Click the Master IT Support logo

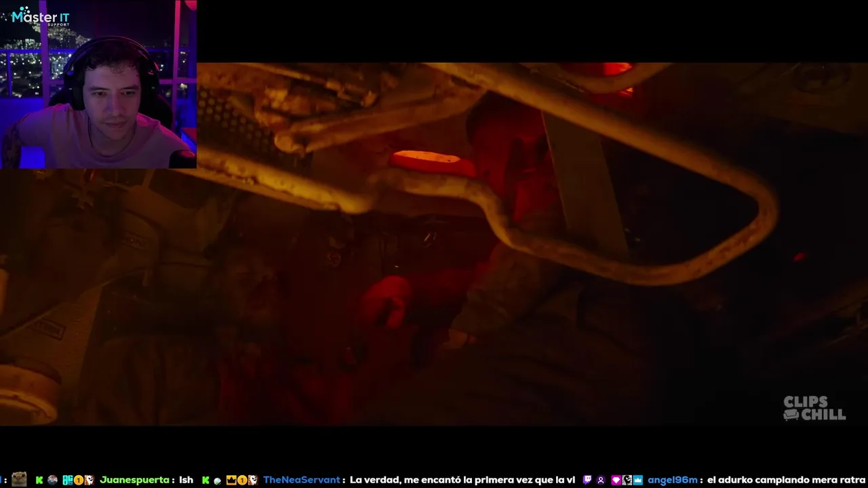40,16
